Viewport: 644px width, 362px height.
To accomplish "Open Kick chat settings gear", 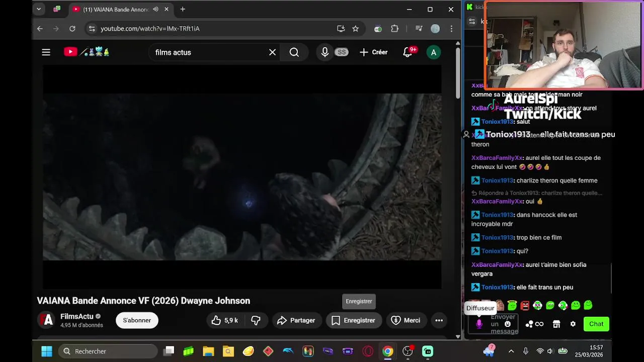I will click(x=573, y=324).
